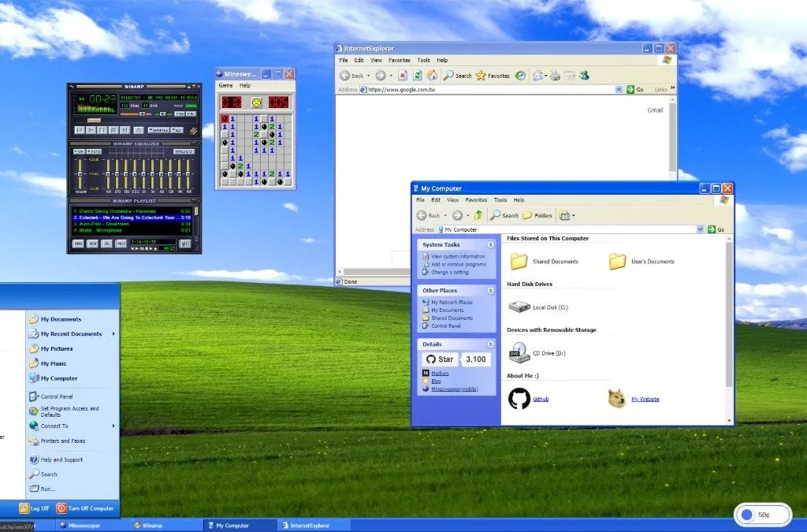The image size is (807, 532).
Task: Open address dropdown in Internet Explorer
Action: pos(619,90)
